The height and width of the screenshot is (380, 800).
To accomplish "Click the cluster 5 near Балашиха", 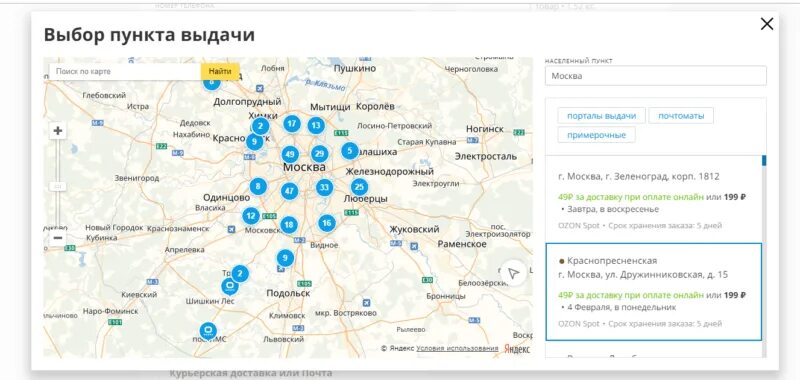I will pos(349,151).
